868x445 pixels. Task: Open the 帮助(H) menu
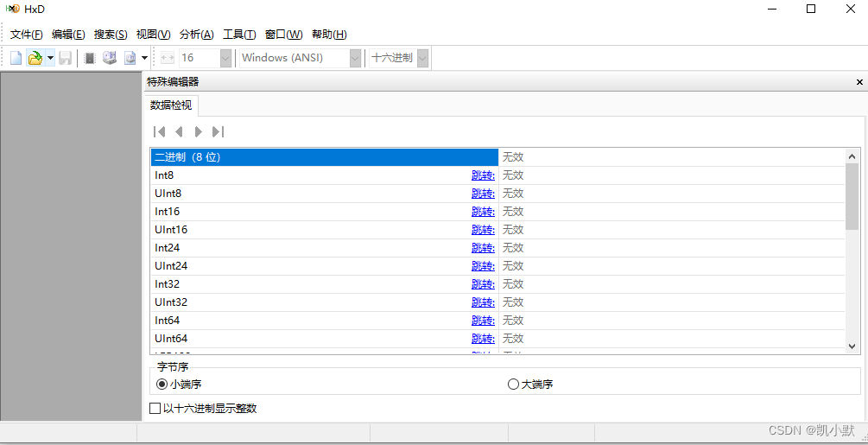pos(329,35)
